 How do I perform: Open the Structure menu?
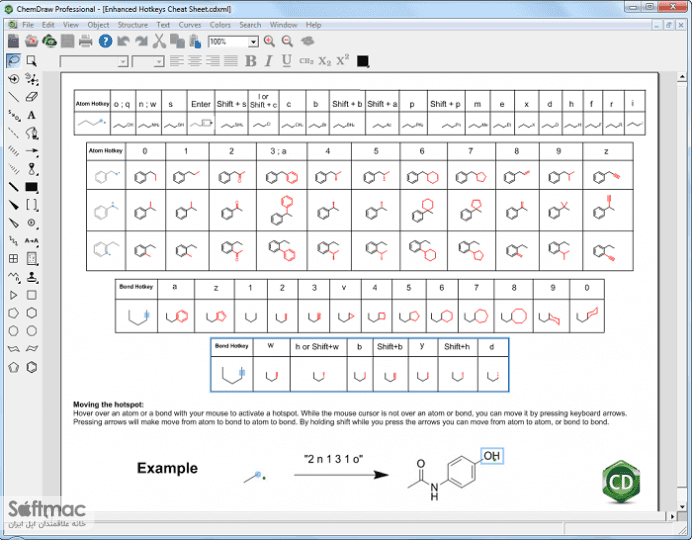pyautogui.click(x=132, y=25)
